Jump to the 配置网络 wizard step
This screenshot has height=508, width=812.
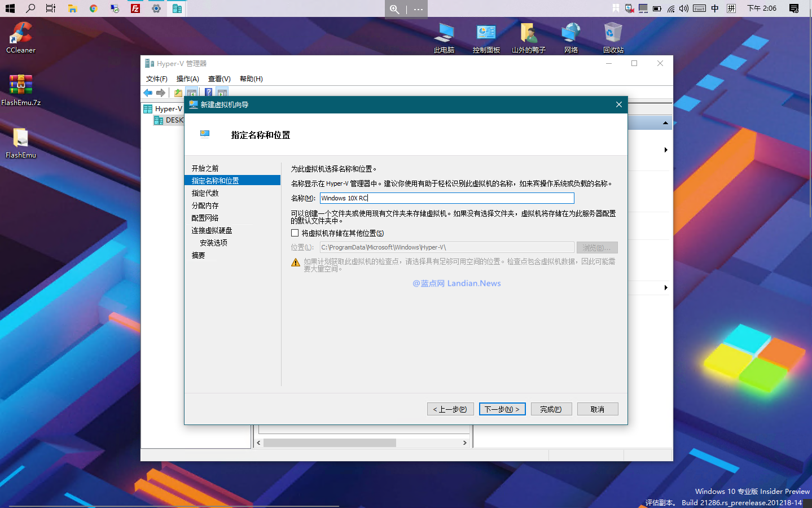[205, 218]
